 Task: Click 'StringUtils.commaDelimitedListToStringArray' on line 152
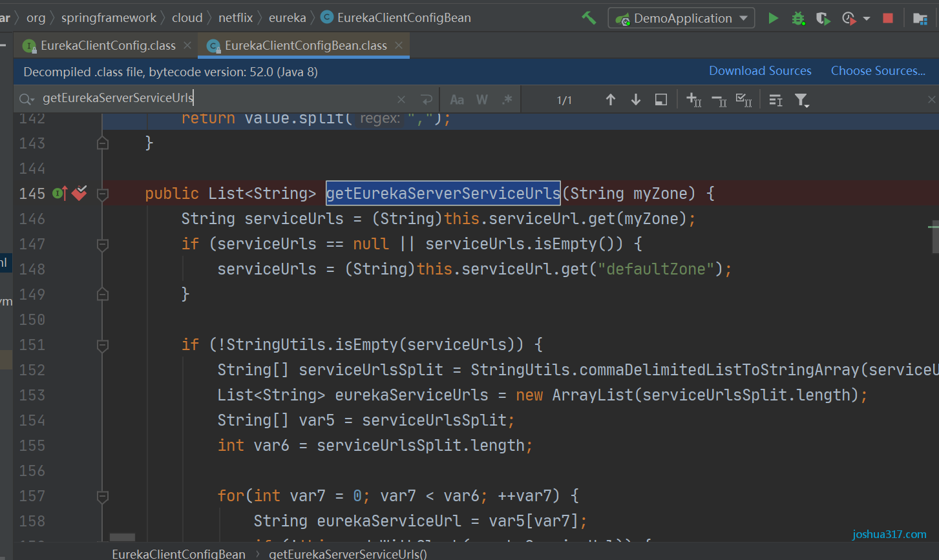pos(664,369)
